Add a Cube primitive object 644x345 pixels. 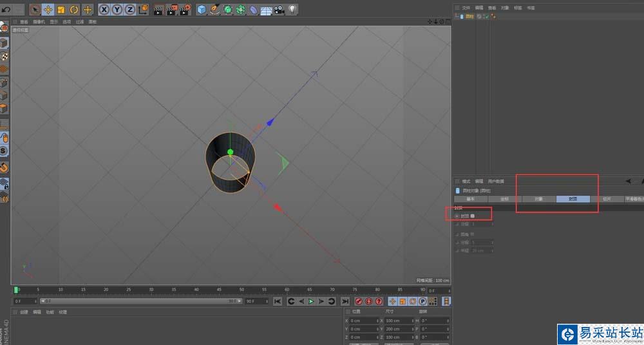pyautogui.click(x=201, y=10)
